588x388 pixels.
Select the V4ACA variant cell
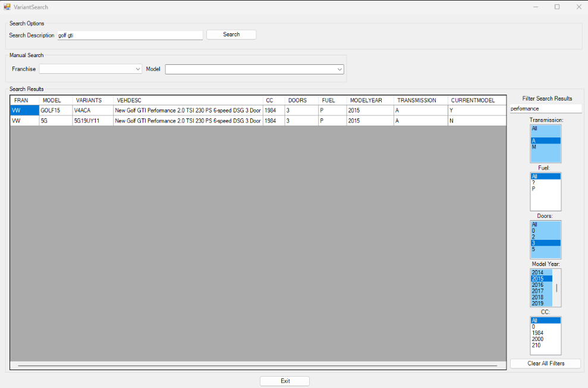tap(93, 110)
